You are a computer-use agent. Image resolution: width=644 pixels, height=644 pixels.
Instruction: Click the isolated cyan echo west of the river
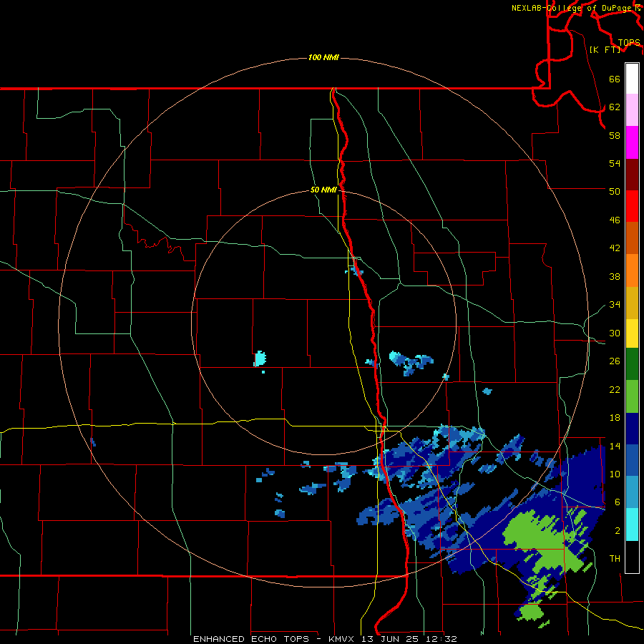point(260,358)
